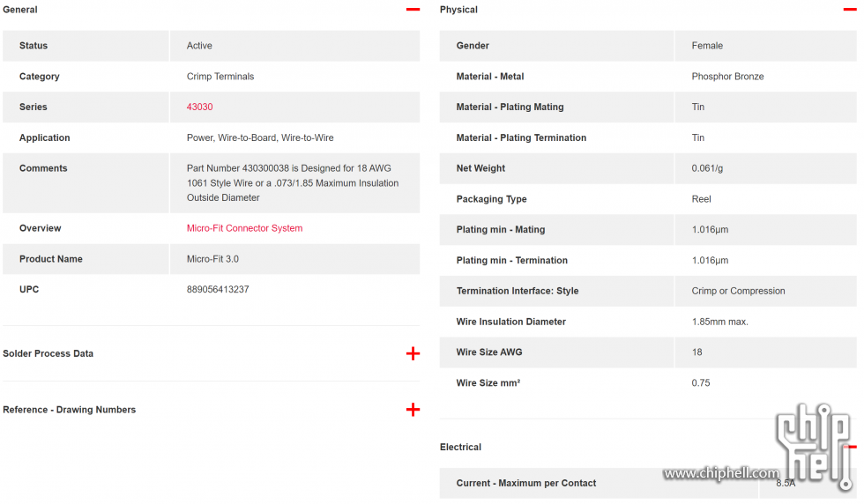Select the UPC value 889056413237
864x504 pixels.
218,289
